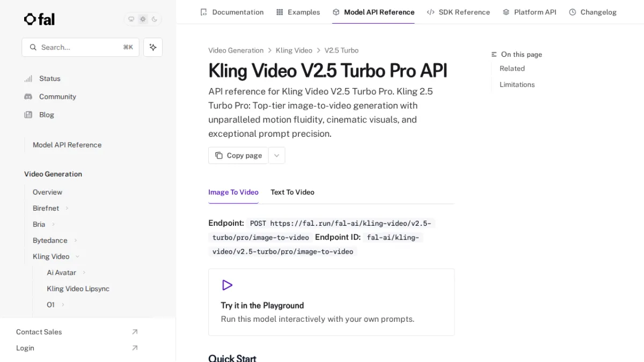Open the Model API Reference tab
This screenshot has height=362, width=644.
(x=374, y=12)
